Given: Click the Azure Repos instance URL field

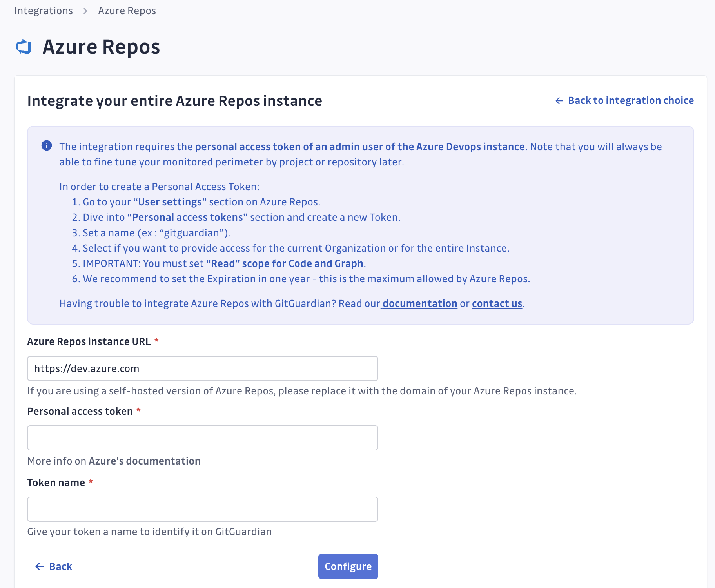Looking at the screenshot, I should coord(203,368).
